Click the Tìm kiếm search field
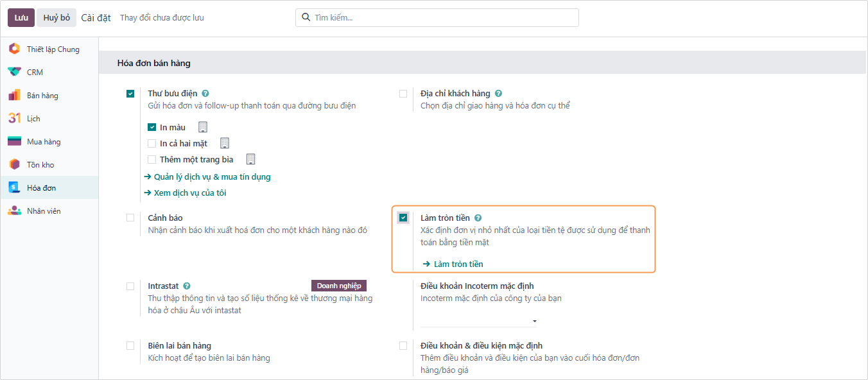The width and height of the screenshot is (868, 380). tap(443, 18)
